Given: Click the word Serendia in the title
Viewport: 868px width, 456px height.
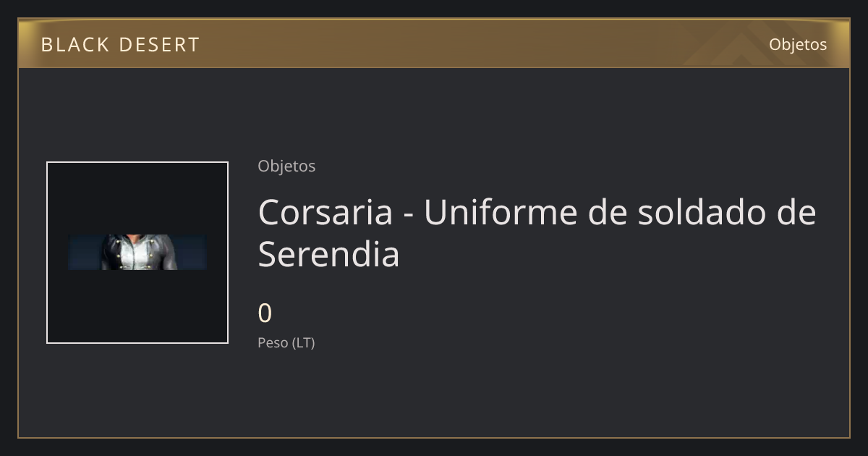Looking at the screenshot, I should pyautogui.click(x=329, y=254).
